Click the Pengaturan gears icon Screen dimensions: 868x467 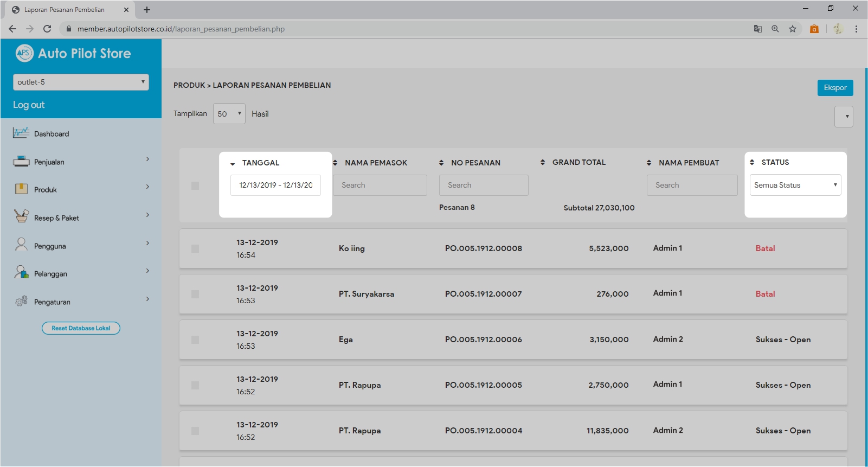coord(21,301)
